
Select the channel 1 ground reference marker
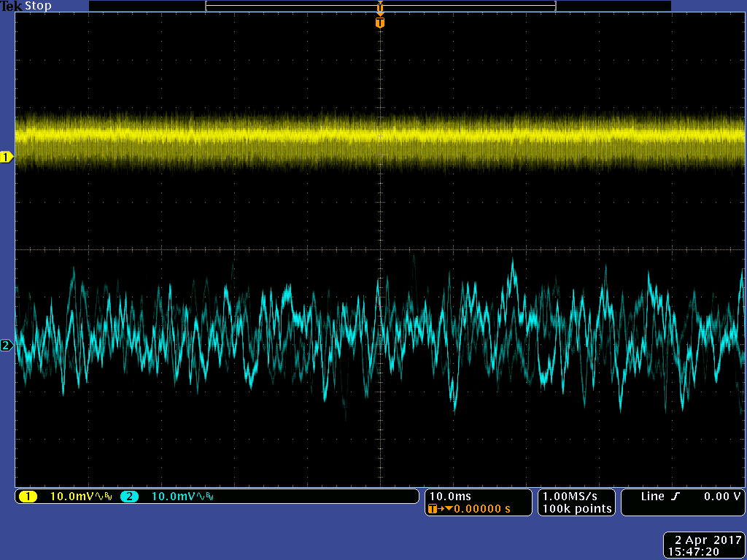pos(7,157)
